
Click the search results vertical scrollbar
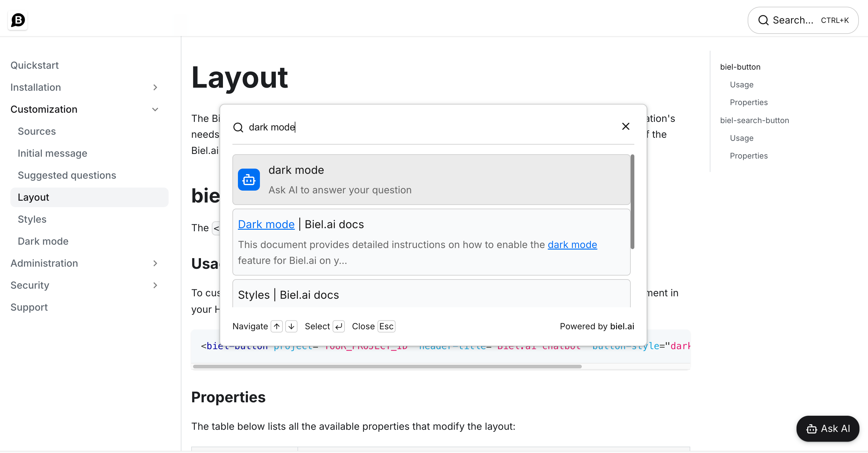633,202
